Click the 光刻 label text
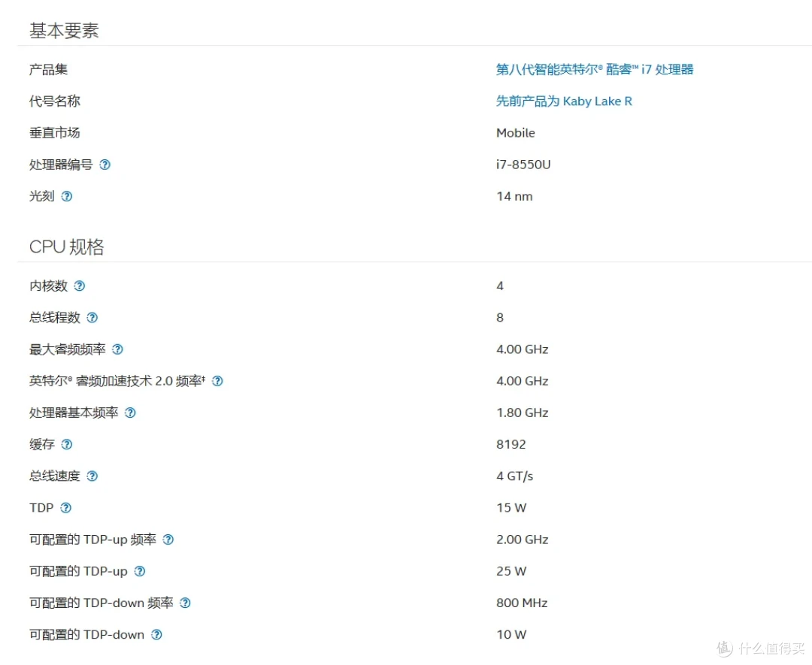Screen dimensions: 812x665 coord(42,196)
